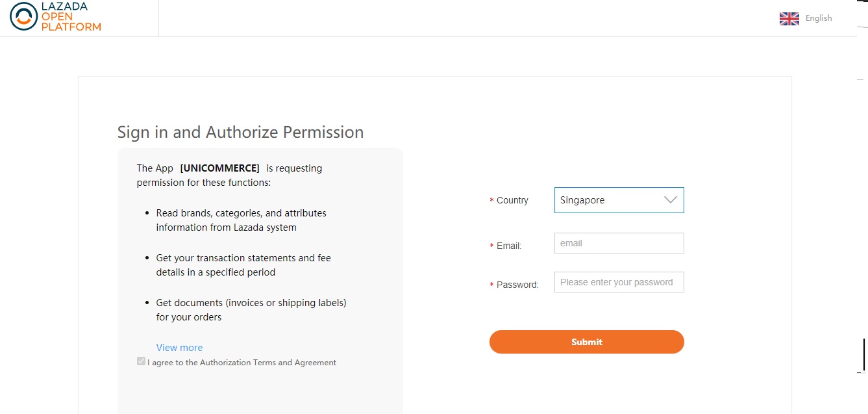Image resolution: width=868 pixels, height=414 pixels.
Task: Expand the chevron arrow in the Country box
Action: [x=671, y=200]
